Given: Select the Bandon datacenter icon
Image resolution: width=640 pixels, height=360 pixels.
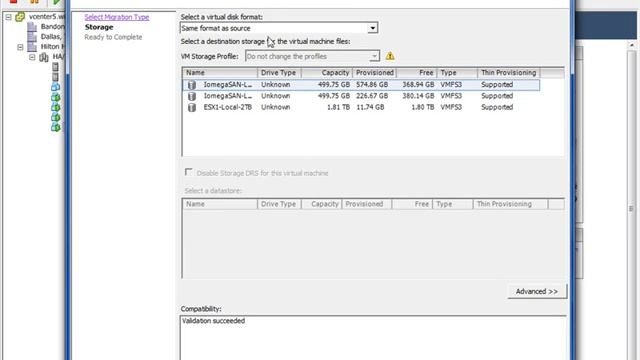Looking at the screenshot, I should (x=32, y=27).
